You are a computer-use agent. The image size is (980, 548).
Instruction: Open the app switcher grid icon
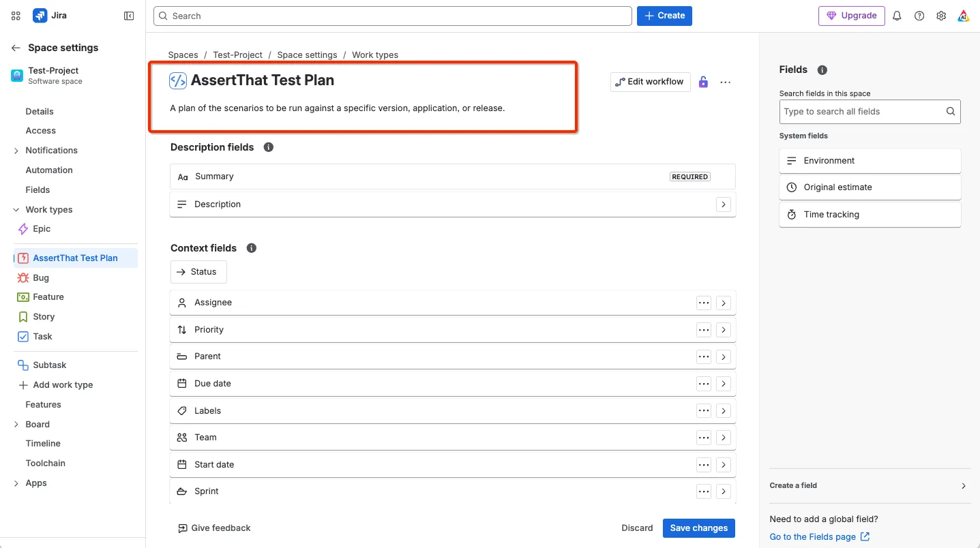tap(16, 16)
